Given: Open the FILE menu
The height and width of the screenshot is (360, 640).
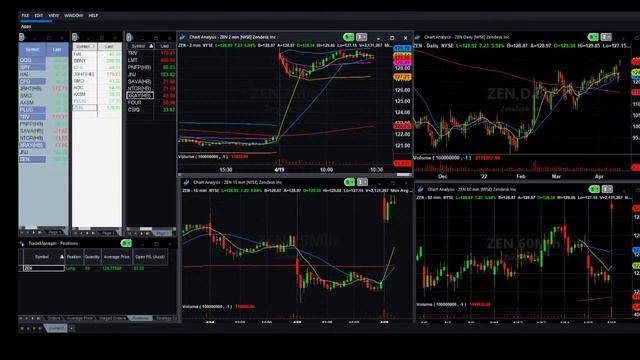Looking at the screenshot, I should tap(25, 16).
